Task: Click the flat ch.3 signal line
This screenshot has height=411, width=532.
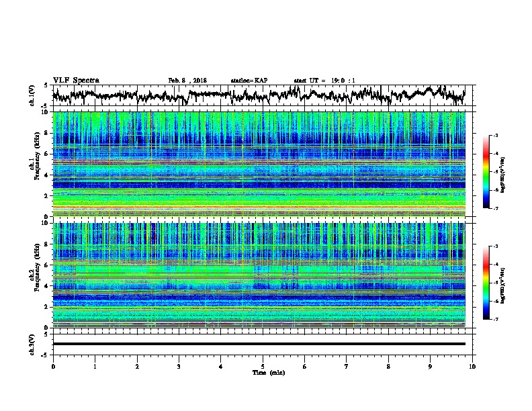Action: pos(259,344)
